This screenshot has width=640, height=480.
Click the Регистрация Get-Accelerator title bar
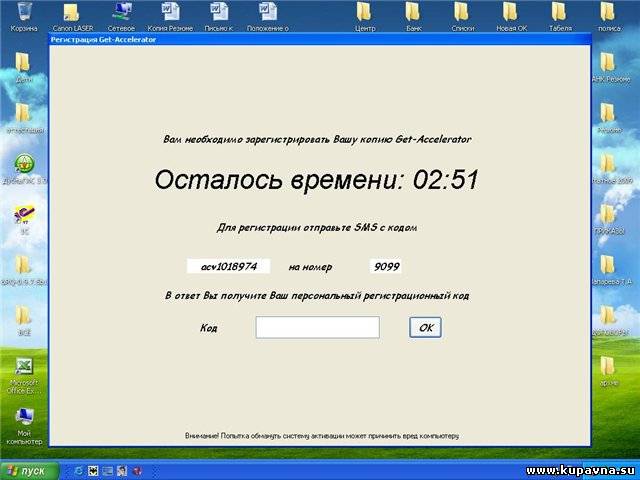tap(320, 40)
